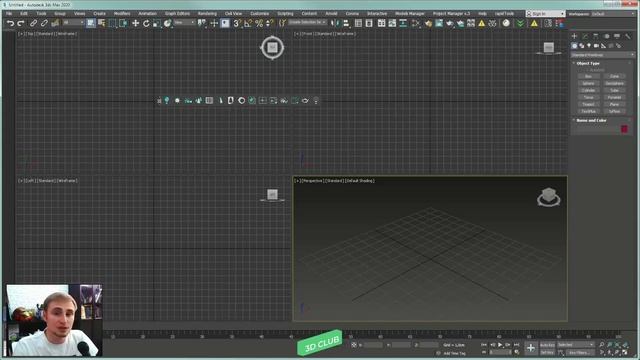
Task: Open the Scene Explorer toggle icon
Action: tap(358, 23)
